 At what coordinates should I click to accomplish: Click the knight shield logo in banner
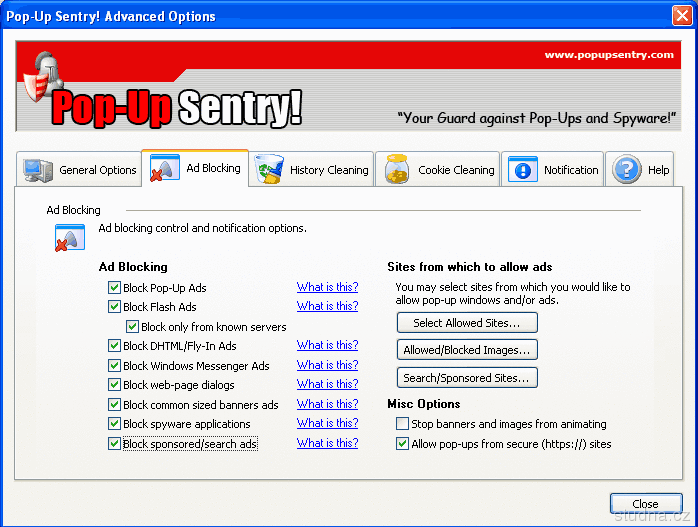44,76
